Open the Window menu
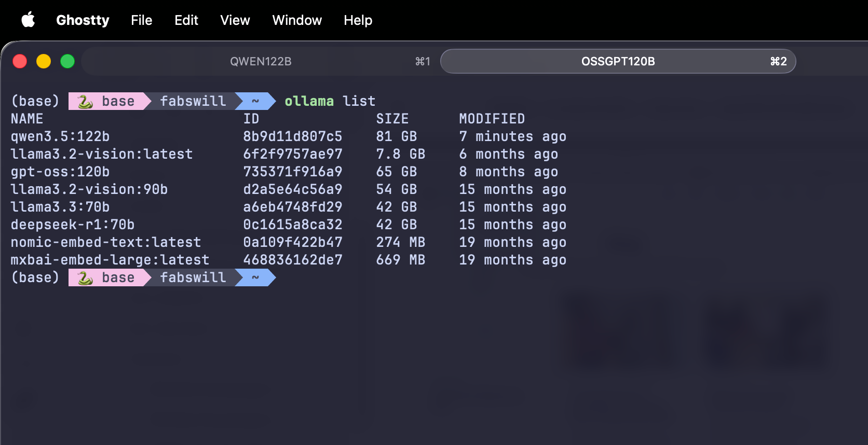Screen dimensions: 868x445 (x=297, y=20)
